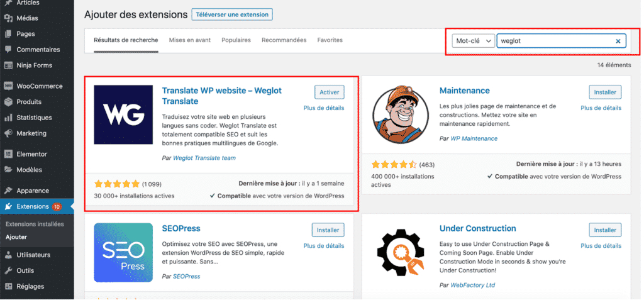
Task: Switch to the Populaires tab
Action: [236, 40]
